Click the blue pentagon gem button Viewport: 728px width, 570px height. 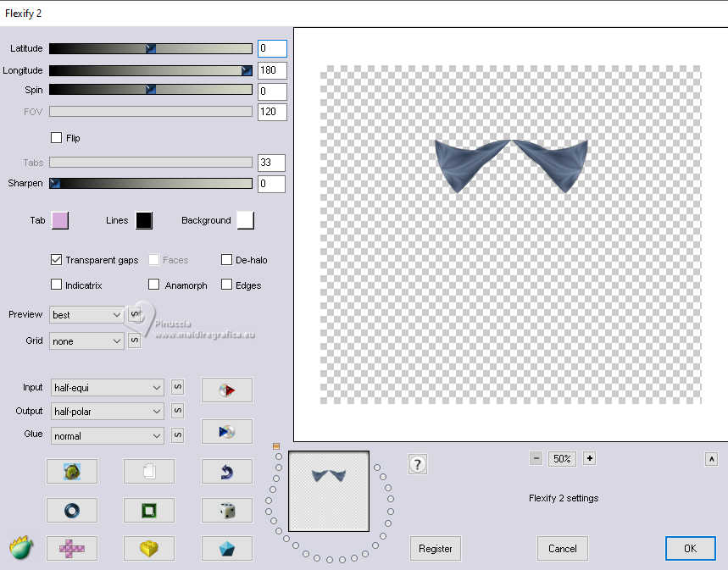tap(226, 548)
